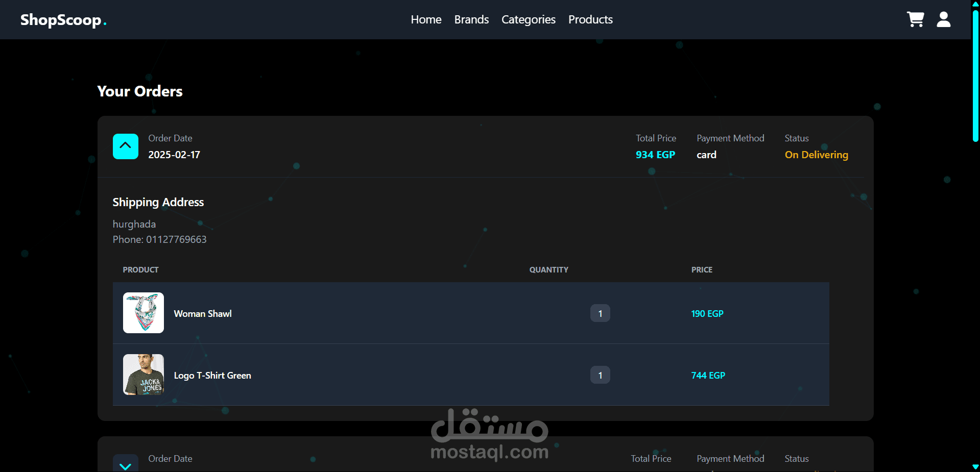The height and width of the screenshot is (472, 980).
Task: Go to the Home page
Action: (x=426, y=19)
